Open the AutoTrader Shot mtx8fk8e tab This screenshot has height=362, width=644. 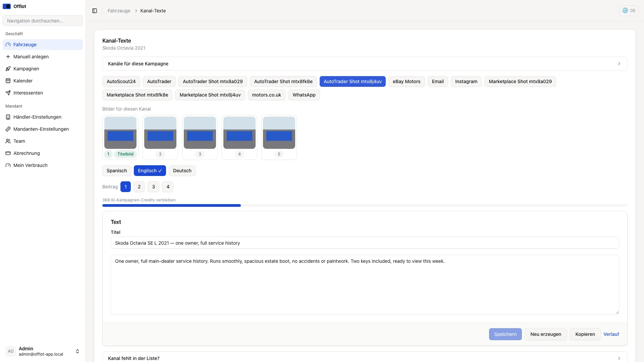pyautogui.click(x=283, y=81)
